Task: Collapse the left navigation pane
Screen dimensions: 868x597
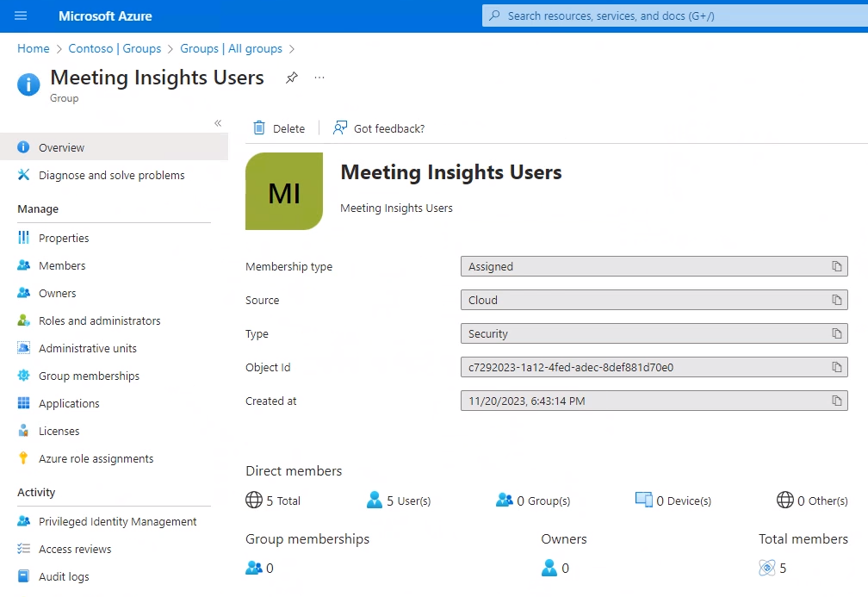Action: pos(218,123)
